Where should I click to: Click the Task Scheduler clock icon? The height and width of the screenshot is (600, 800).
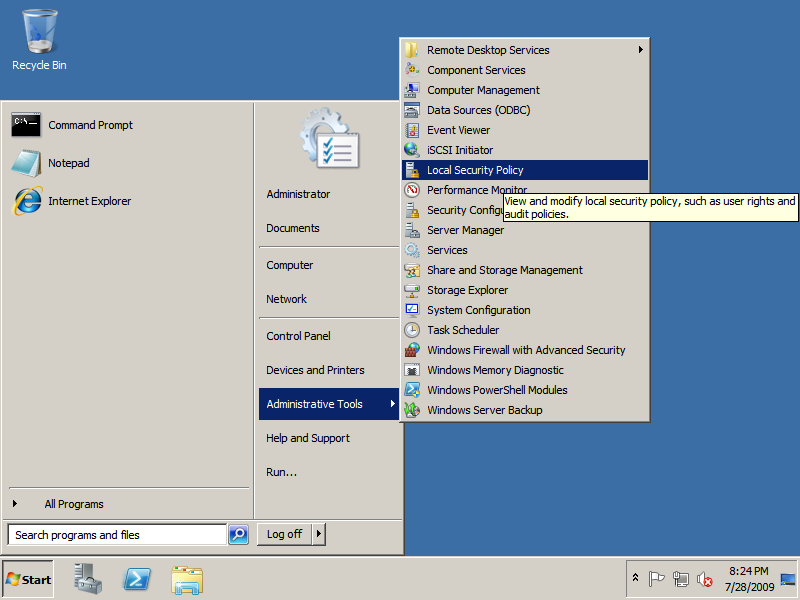click(412, 330)
